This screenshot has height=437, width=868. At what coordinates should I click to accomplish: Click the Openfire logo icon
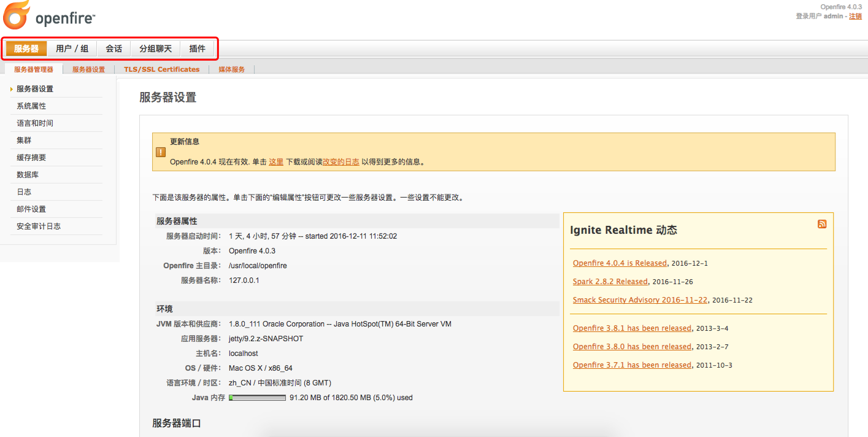tap(15, 16)
